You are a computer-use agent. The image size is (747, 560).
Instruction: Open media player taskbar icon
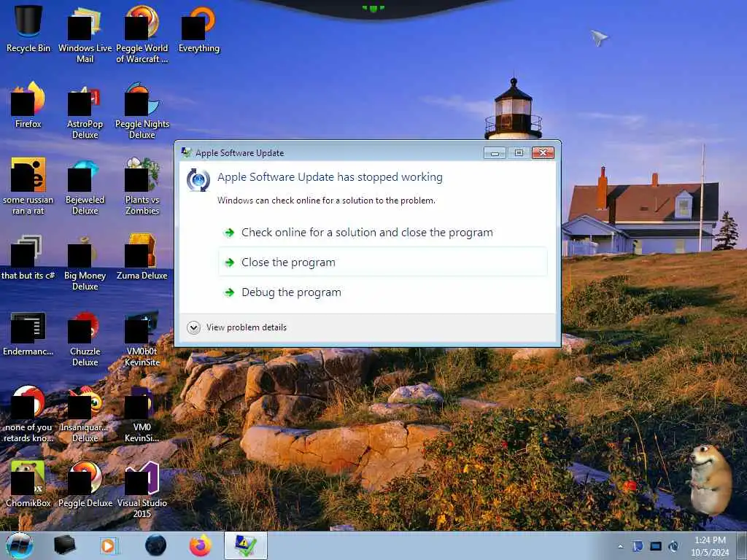coord(109,545)
